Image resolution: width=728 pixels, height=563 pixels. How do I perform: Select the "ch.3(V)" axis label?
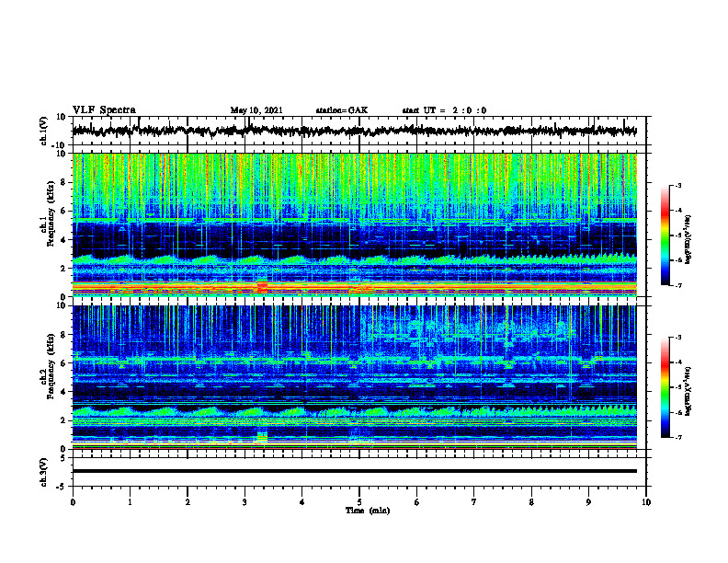click(44, 473)
